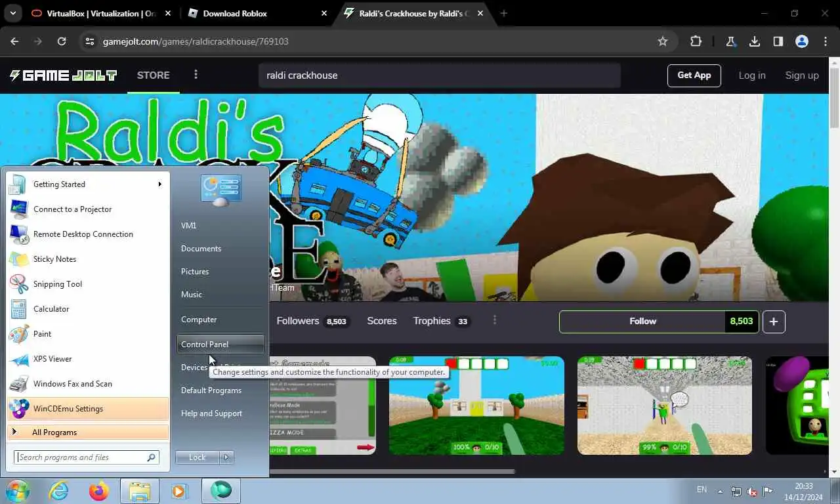View site information icon in address bar
The width and height of the screenshot is (840, 504).
point(90,41)
